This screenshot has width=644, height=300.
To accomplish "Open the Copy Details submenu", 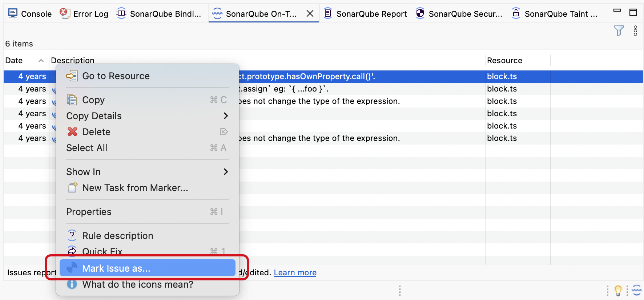I will pos(147,116).
